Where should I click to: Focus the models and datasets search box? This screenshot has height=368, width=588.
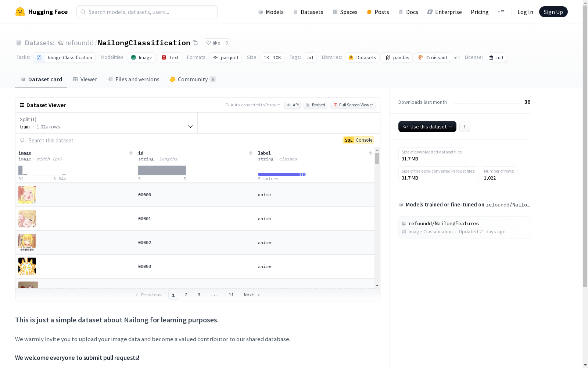[147, 12]
